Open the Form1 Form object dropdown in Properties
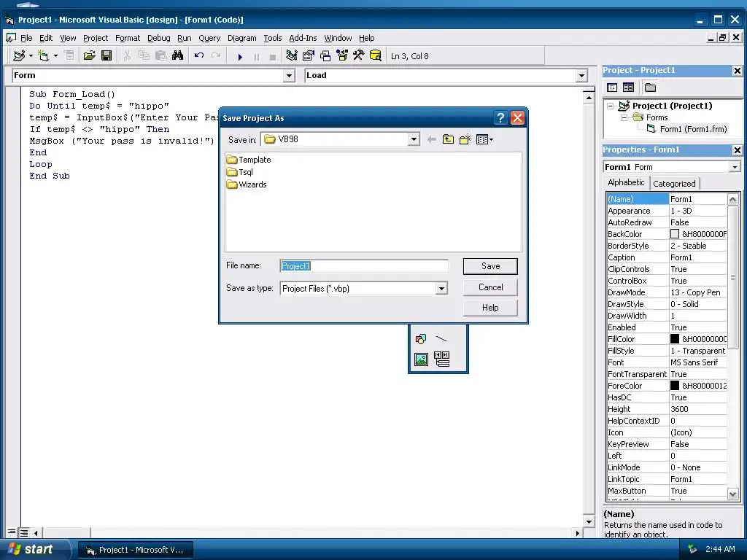 734,167
